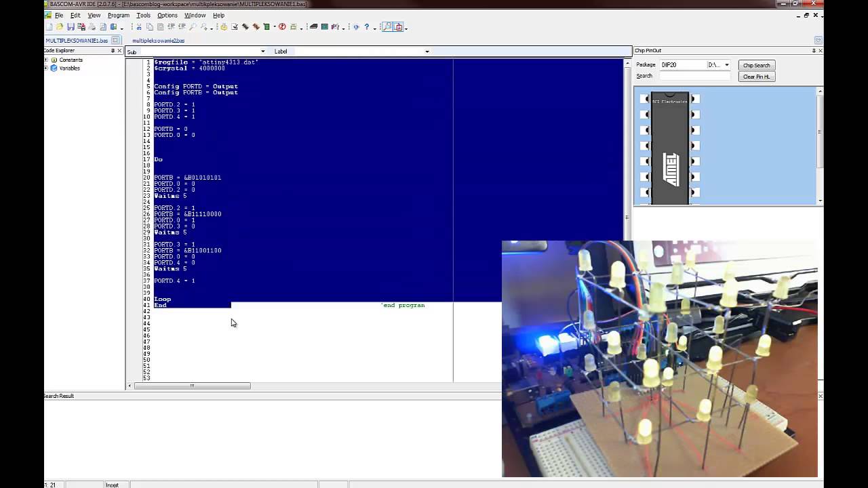868x488 pixels.
Task: Click the Save All toolbar icon
Action: pyautogui.click(x=81, y=27)
